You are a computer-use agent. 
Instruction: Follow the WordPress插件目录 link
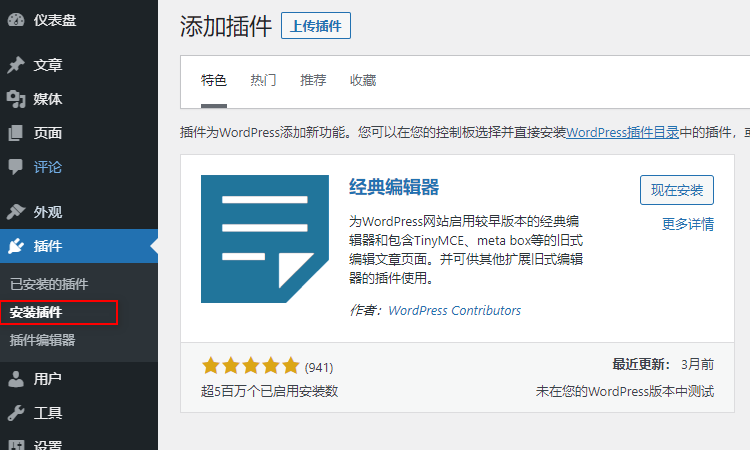click(x=623, y=132)
